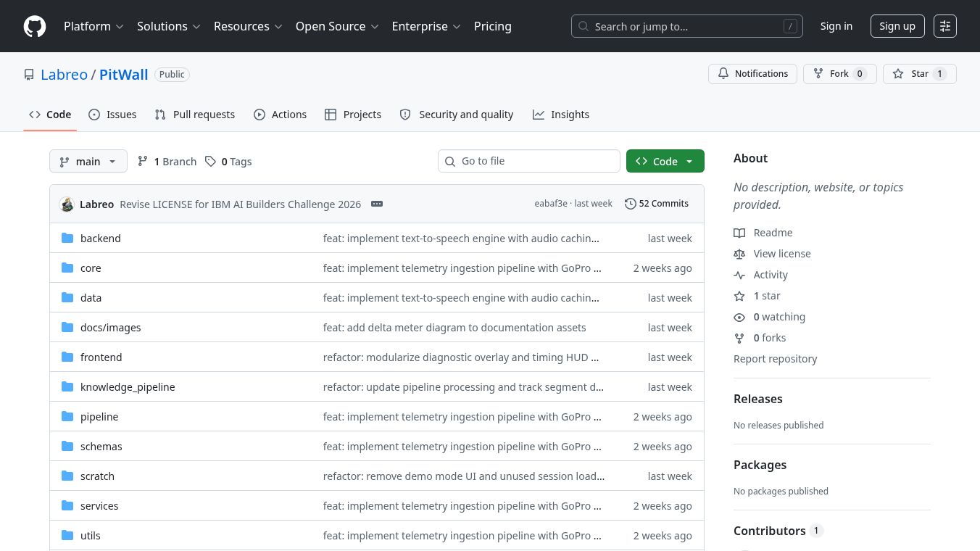Open the 0 watching link
This screenshot has width=980, height=551.
(x=779, y=317)
